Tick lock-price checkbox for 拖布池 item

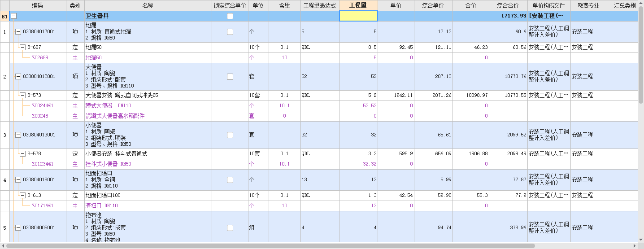point(230,227)
